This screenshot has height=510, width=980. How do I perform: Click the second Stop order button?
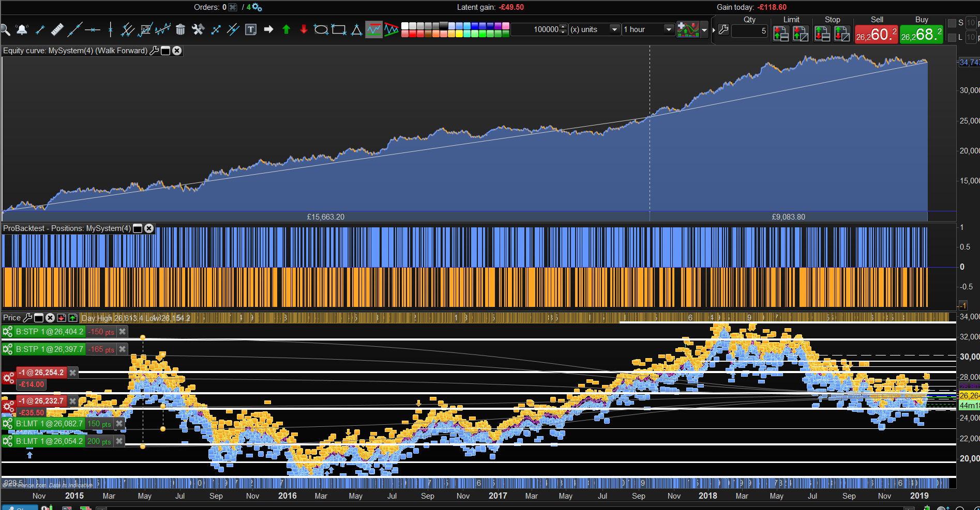tap(842, 34)
